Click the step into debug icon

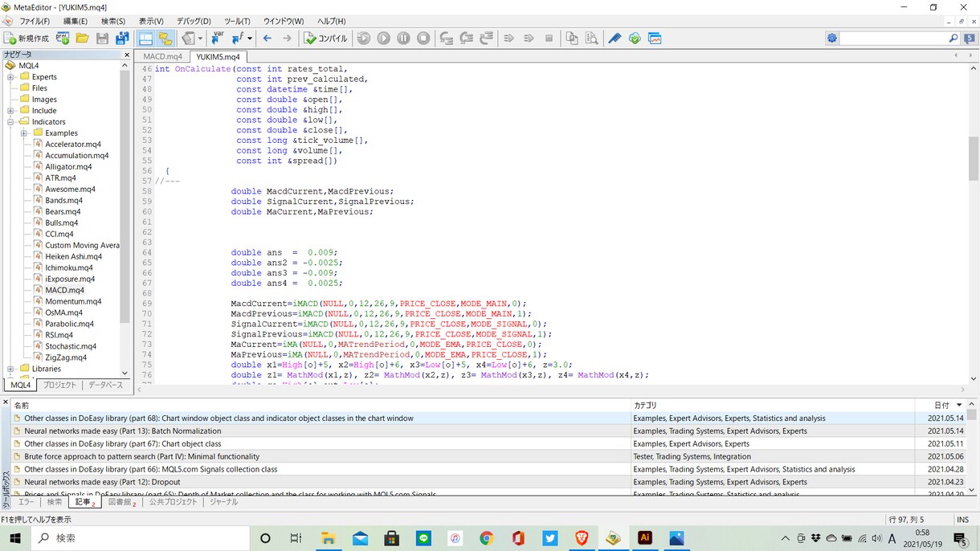click(x=447, y=38)
